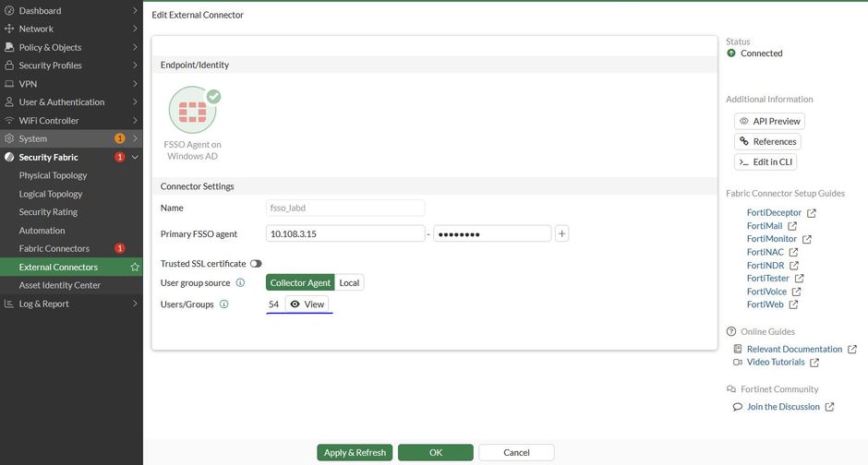
Task: Expand the Log & Report chevron
Action: point(135,304)
